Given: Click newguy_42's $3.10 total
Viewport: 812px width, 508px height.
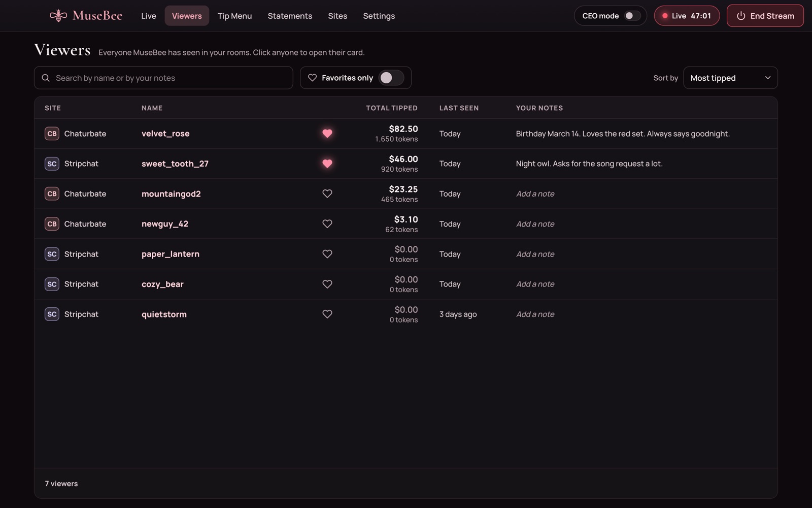Looking at the screenshot, I should pyautogui.click(x=406, y=219).
